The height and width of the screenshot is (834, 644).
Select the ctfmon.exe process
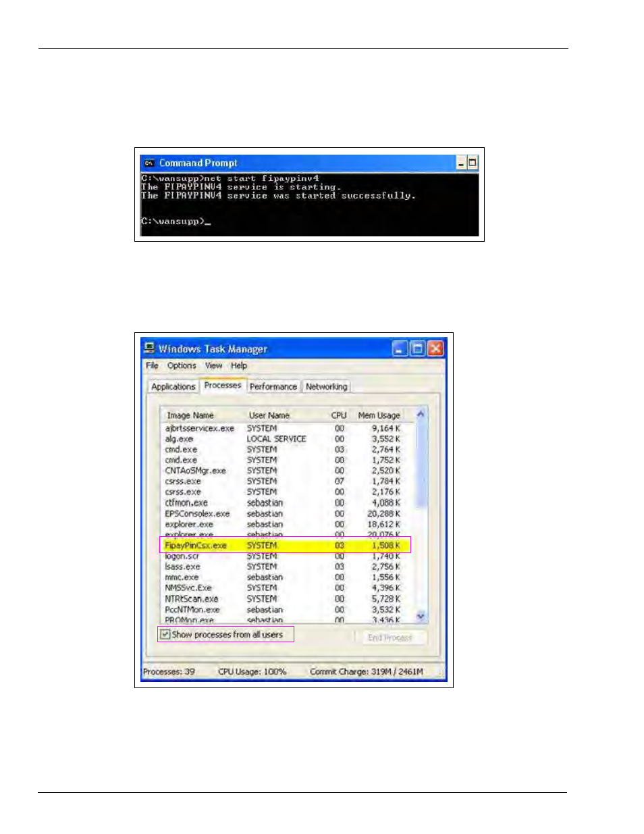coord(186,503)
